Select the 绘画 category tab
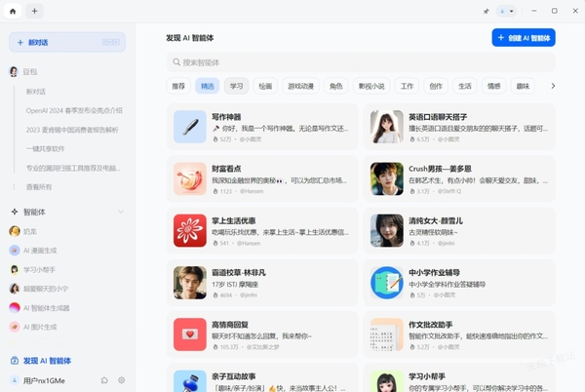 265,86
